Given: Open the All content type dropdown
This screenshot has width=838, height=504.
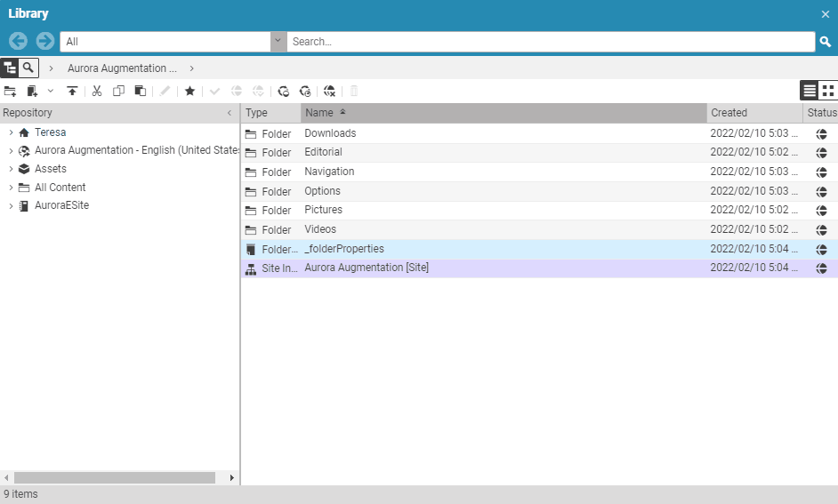Looking at the screenshot, I should [278, 42].
